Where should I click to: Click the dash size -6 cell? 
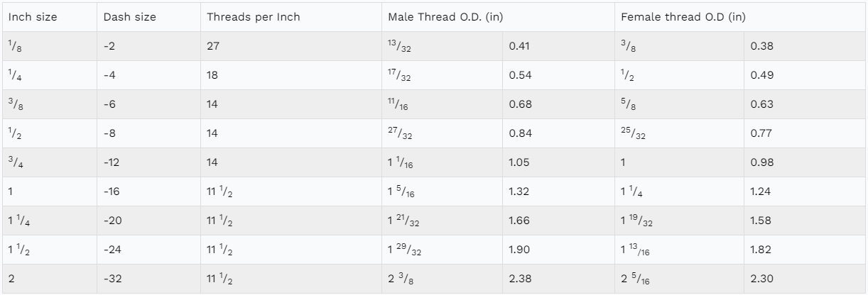click(x=109, y=104)
